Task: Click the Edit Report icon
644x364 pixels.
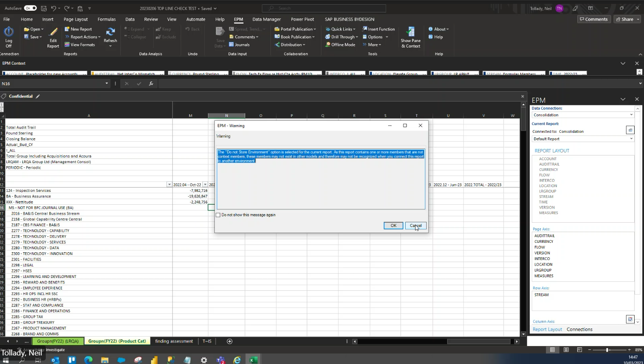Action: (53, 39)
